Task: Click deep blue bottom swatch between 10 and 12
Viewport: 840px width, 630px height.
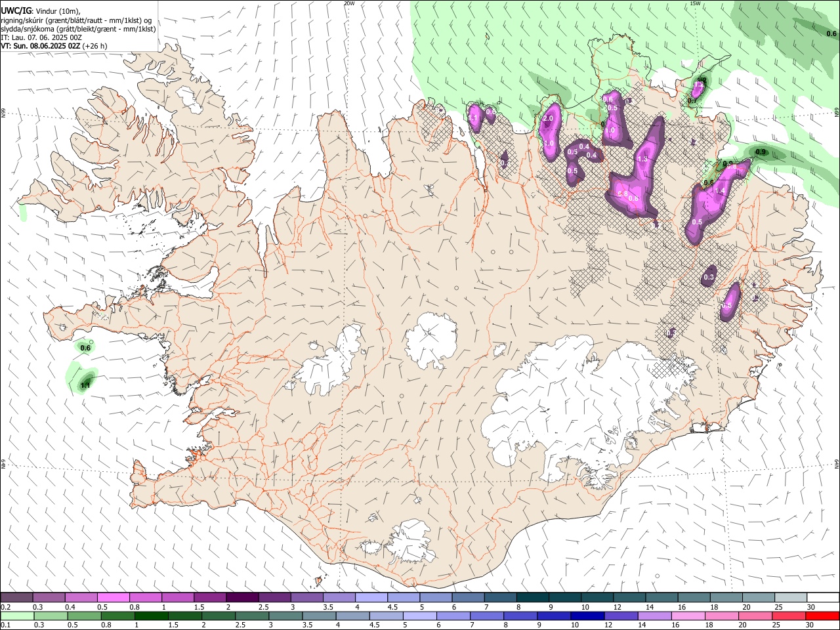Action: (587, 616)
